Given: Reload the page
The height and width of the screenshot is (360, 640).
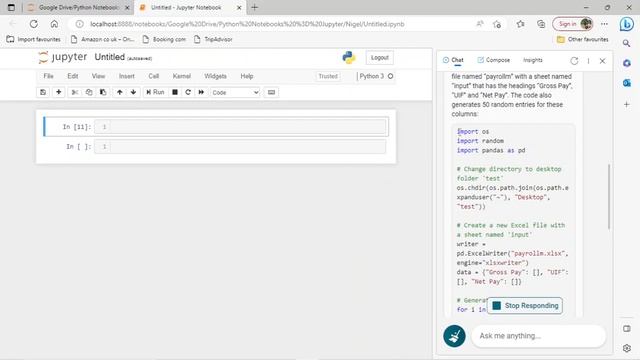Looking at the screenshot, I should pos(33,24).
